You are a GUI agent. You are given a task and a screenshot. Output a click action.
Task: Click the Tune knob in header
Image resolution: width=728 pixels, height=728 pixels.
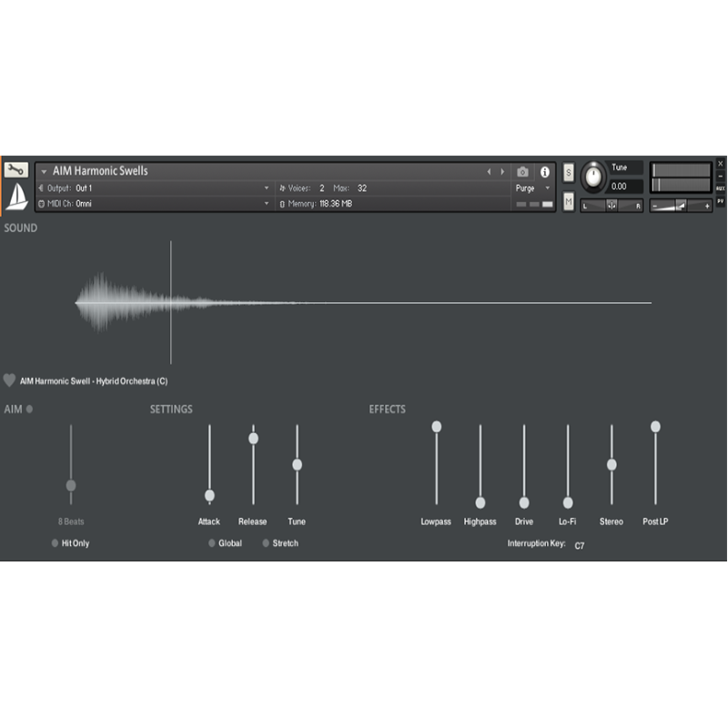point(593,177)
